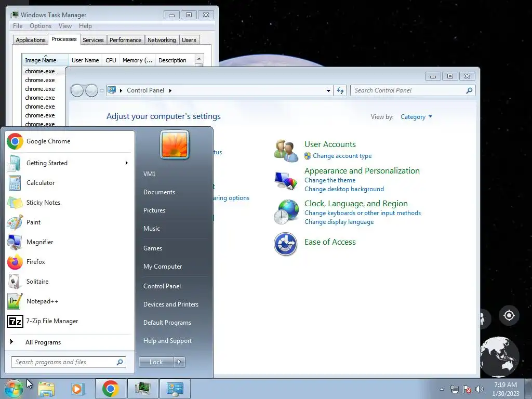
Task: Launch Paint from the Start menu
Action: (x=70, y=222)
